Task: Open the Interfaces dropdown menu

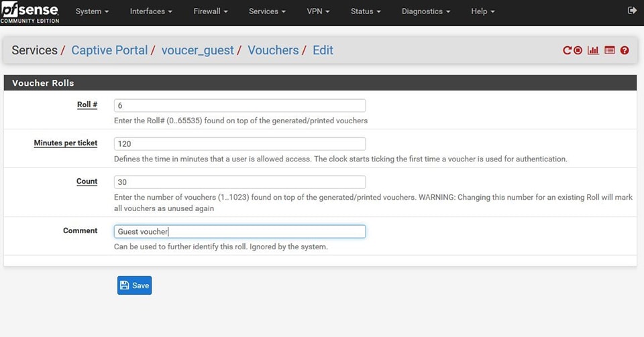Action: point(151,11)
